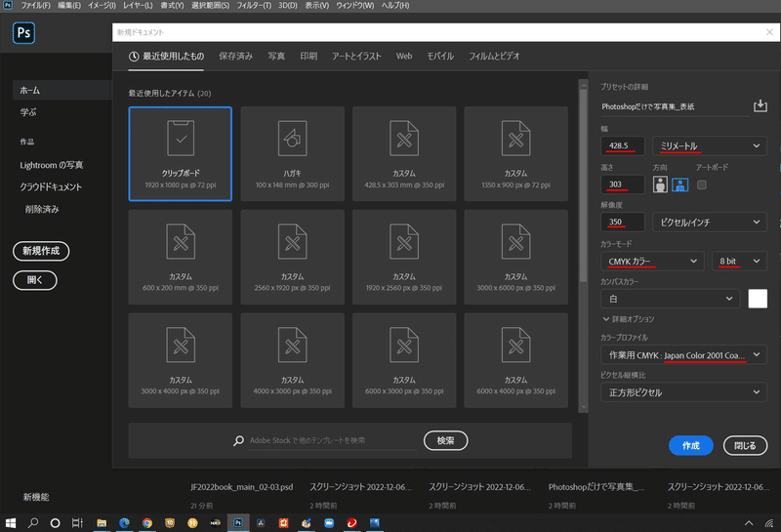Select the ハガキ 100 x 148 mm preset
781x532 pixels.
pyautogui.click(x=292, y=153)
